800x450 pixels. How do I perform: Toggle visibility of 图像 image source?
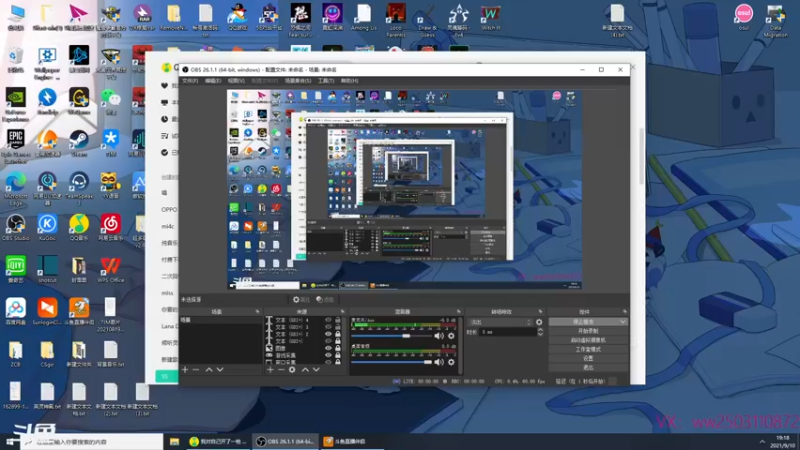coord(328,348)
